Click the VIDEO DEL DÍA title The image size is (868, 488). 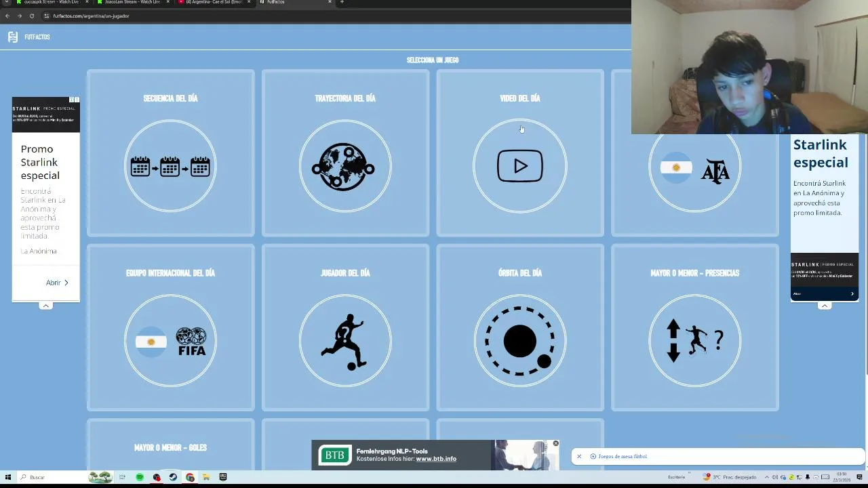click(520, 98)
